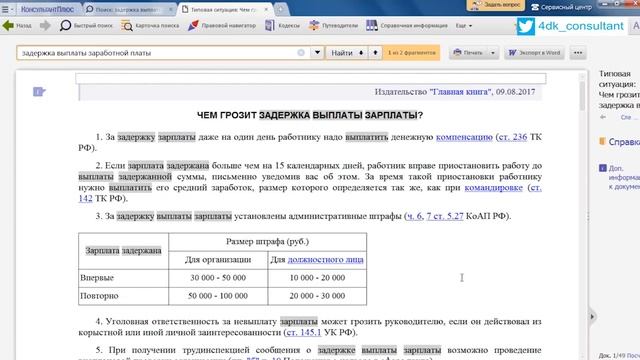Clear the search field with the X icon
This screenshot has width=640, height=360.
coord(301,53)
